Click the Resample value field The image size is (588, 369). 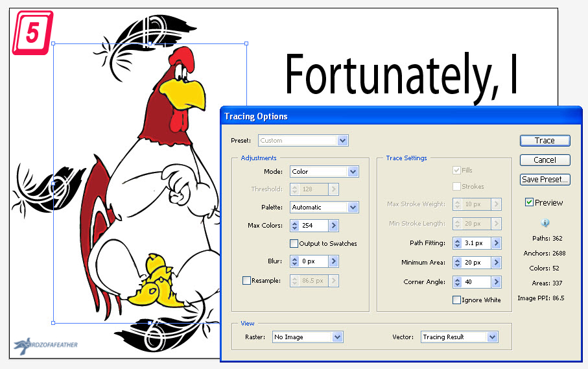tap(314, 281)
